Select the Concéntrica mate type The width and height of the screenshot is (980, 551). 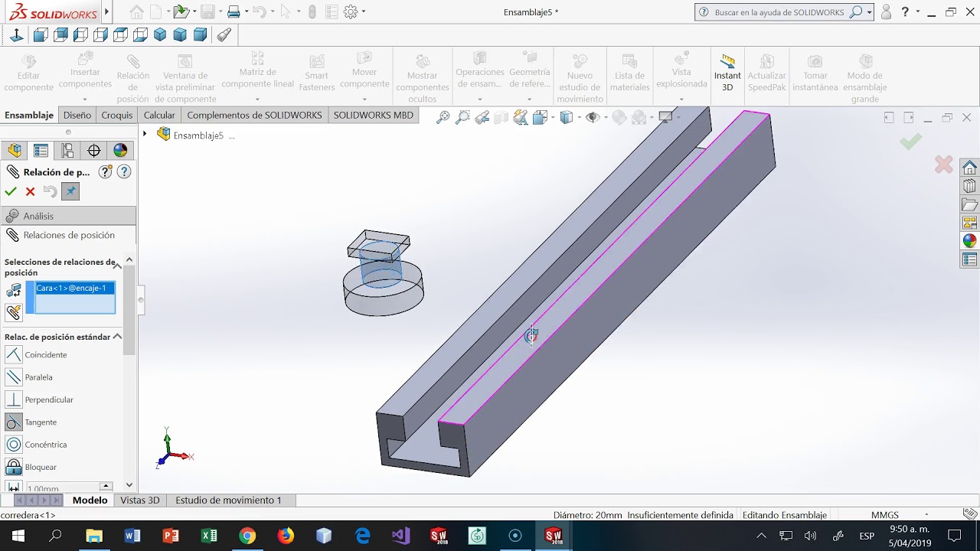point(36,444)
